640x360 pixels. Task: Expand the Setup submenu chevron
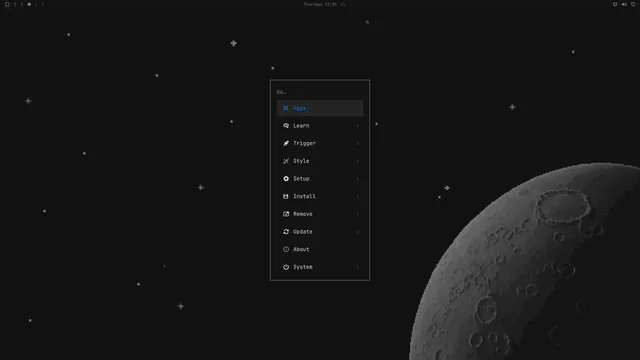pos(358,179)
